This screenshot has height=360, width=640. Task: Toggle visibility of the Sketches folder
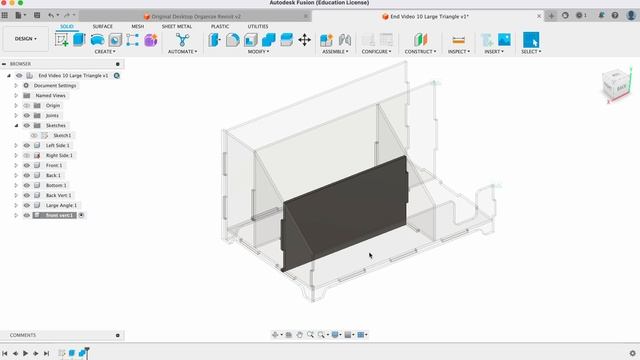(27, 125)
